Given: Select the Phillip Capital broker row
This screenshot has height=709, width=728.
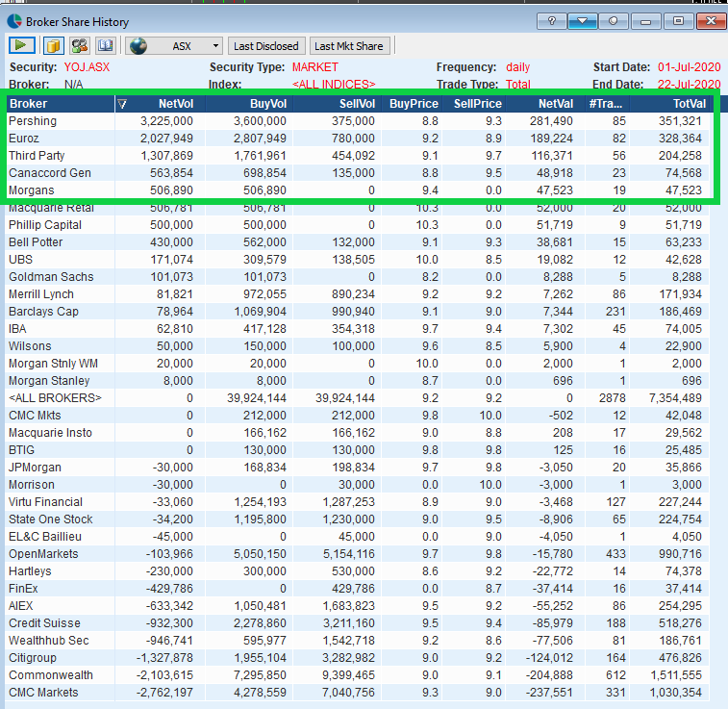Looking at the screenshot, I should click(358, 225).
